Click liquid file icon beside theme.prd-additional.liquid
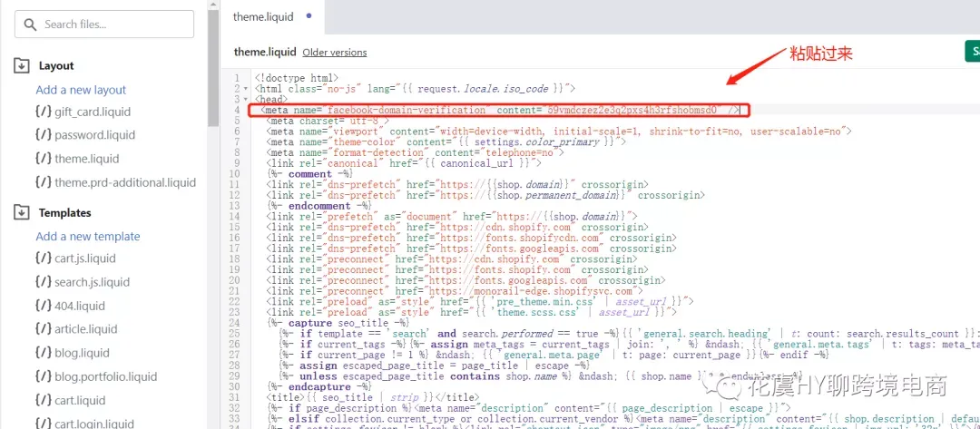 (44, 181)
